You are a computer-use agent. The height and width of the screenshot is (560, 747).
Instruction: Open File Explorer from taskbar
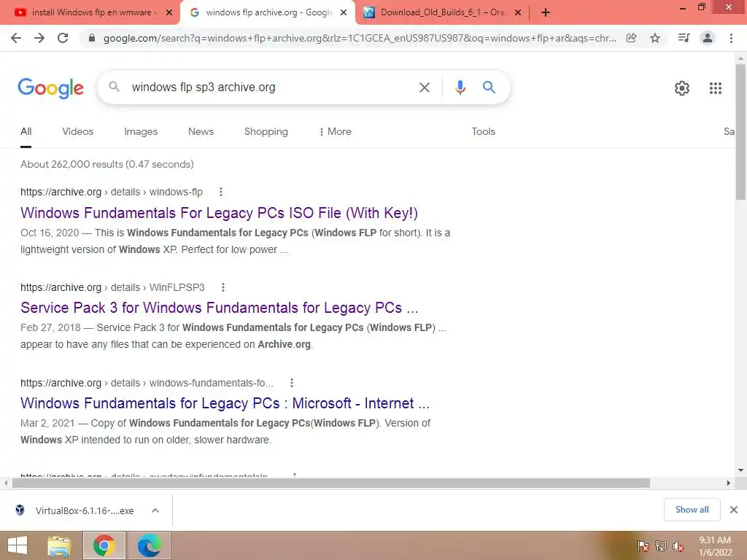click(59, 545)
